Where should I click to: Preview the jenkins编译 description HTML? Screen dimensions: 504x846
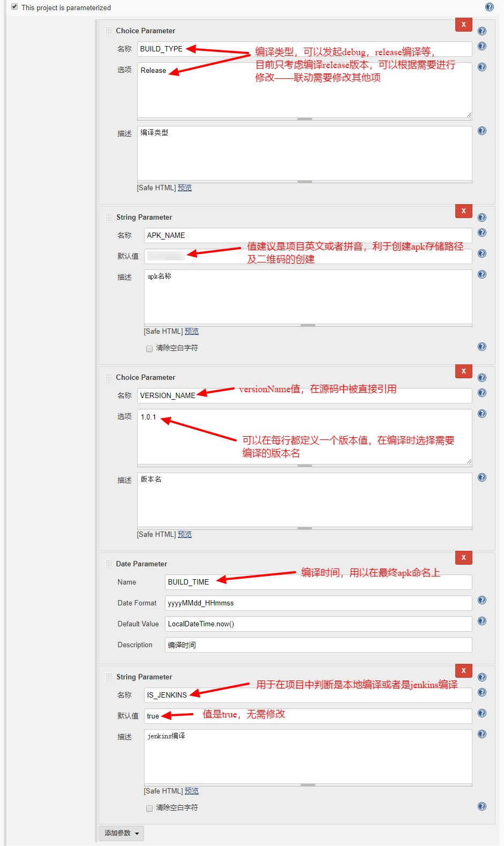tap(191, 791)
